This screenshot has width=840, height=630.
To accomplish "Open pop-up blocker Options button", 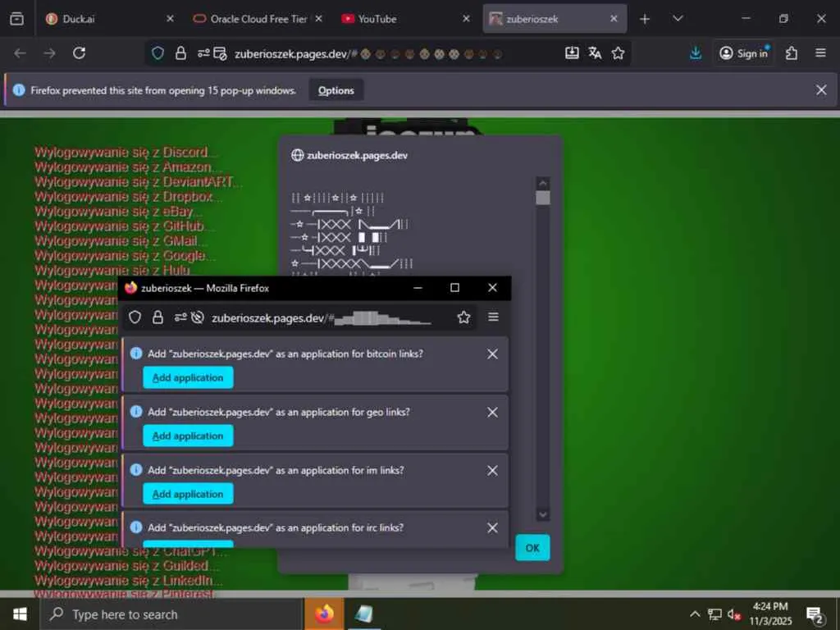I will pos(336,90).
